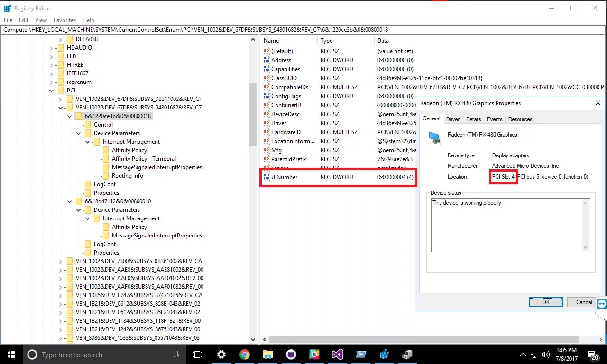
Task: Click the string icon beside the Mfg value
Action: pyautogui.click(x=267, y=150)
